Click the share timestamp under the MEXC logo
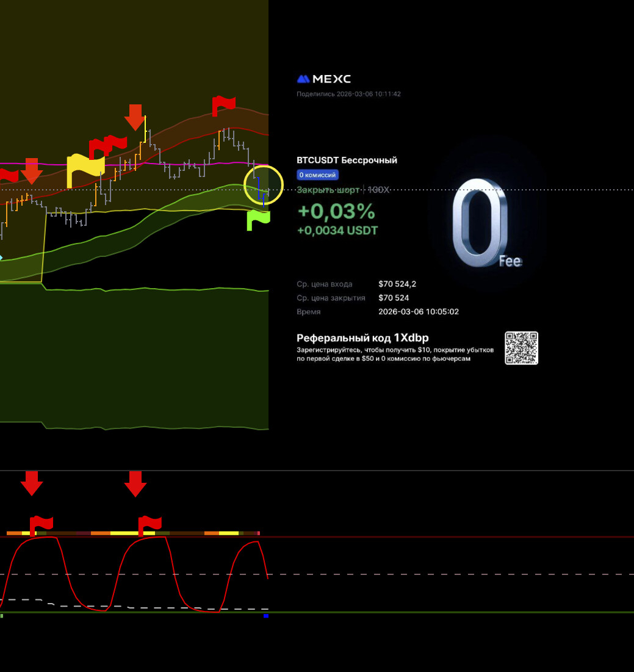This screenshot has height=672, width=634. pyautogui.click(x=348, y=94)
